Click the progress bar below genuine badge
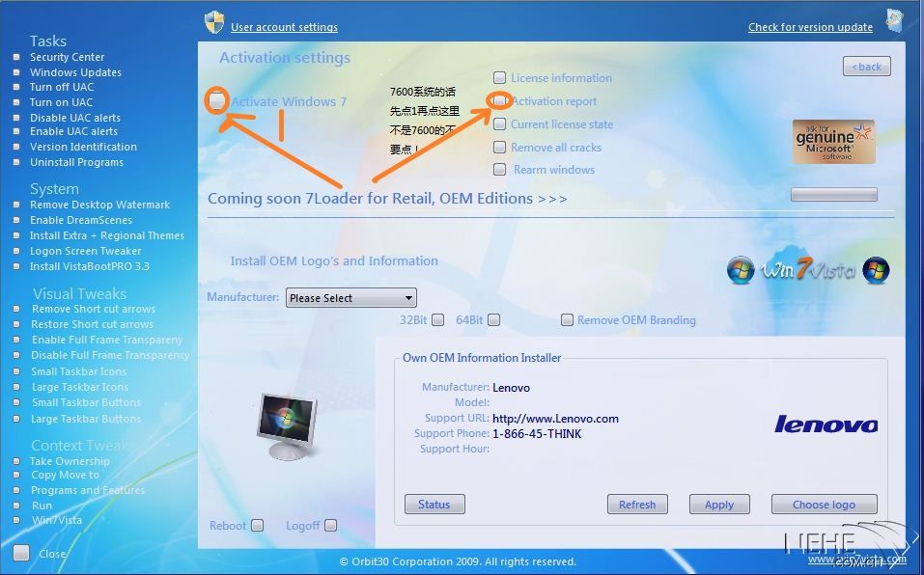This screenshot has width=924, height=575. pyautogui.click(x=834, y=195)
